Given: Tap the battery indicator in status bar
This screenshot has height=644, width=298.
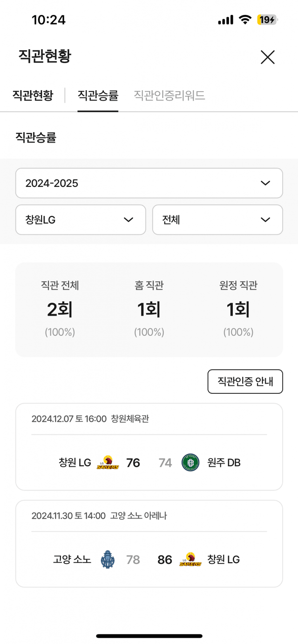Looking at the screenshot, I should tap(267, 20).
